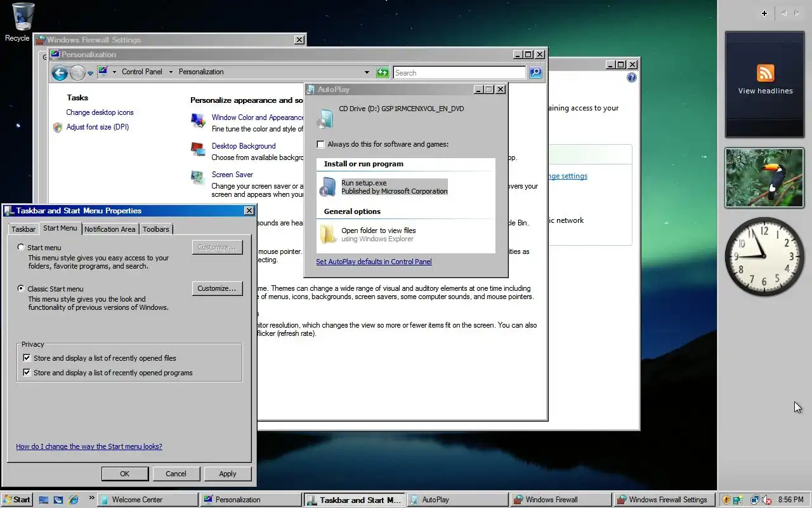
Task: Select the Classic Start menu radio button
Action: (22, 289)
